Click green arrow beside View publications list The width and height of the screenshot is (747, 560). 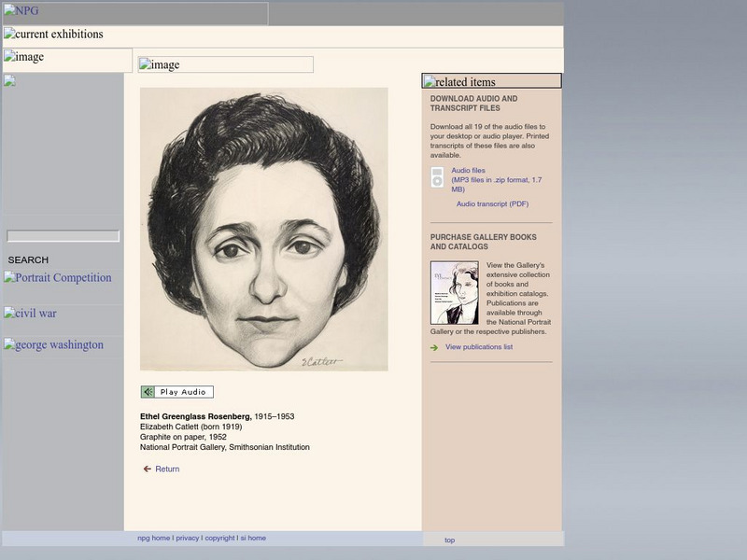pyautogui.click(x=434, y=348)
